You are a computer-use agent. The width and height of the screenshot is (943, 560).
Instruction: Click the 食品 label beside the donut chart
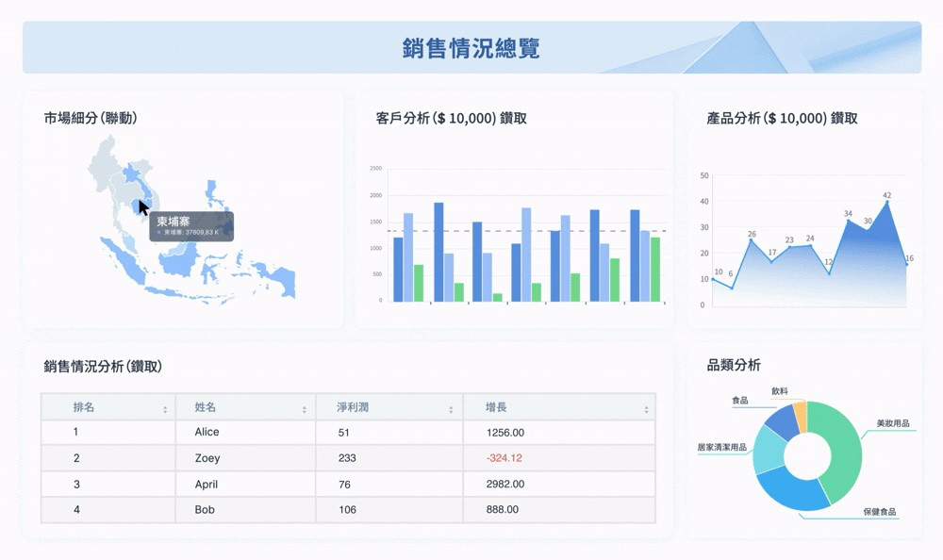[739, 400]
